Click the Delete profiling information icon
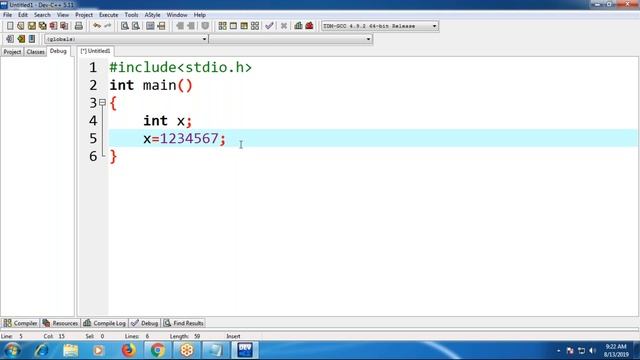The width and height of the screenshot is (640, 360). (x=309, y=26)
